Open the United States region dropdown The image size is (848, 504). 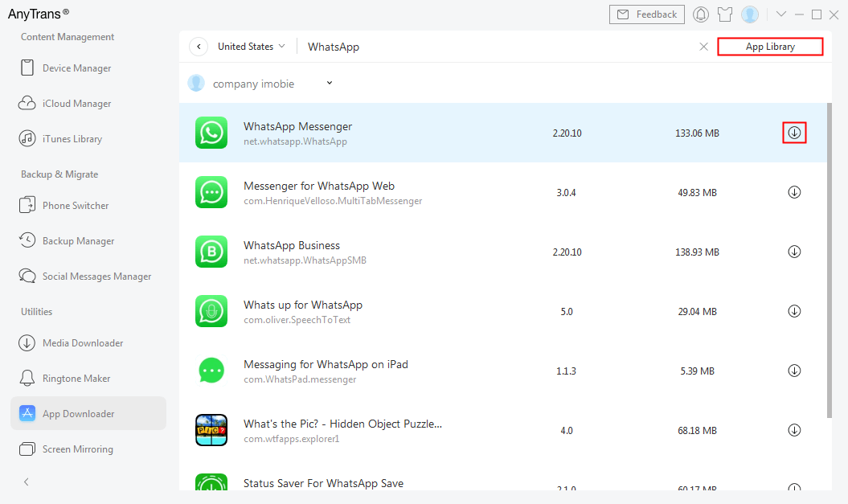point(250,47)
